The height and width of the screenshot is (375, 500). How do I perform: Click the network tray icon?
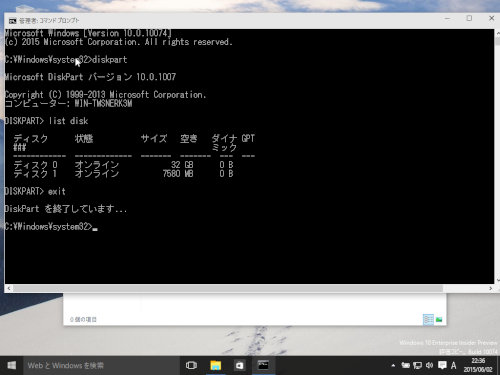pos(417,366)
